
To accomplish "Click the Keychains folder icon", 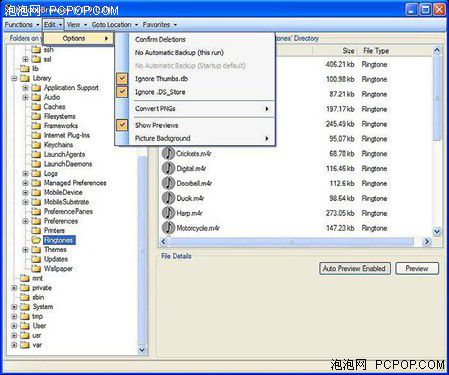I will coord(36,145).
